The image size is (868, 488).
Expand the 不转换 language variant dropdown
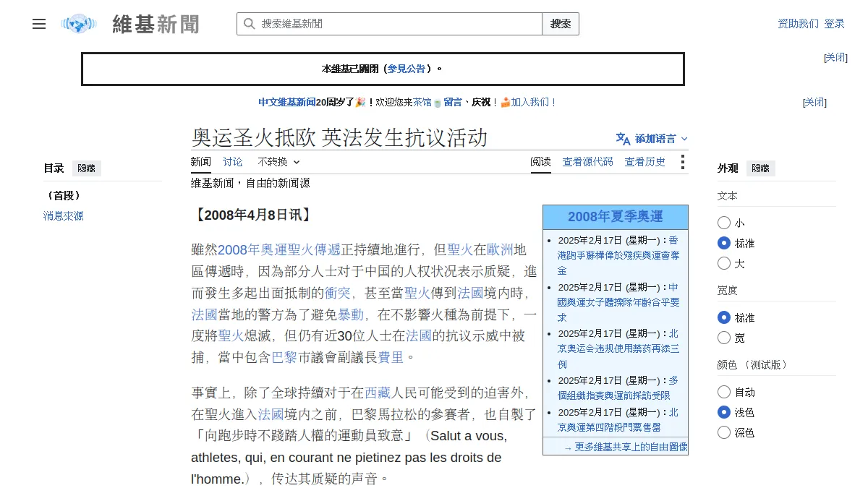point(278,162)
